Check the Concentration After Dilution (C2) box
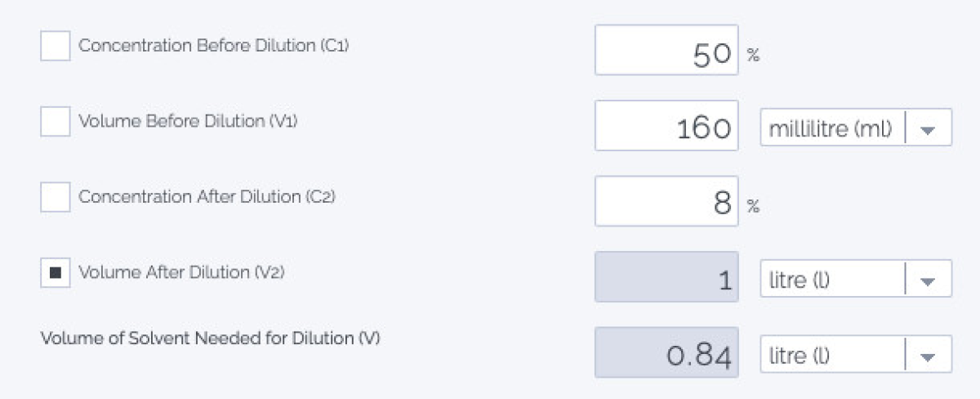 pos(55,197)
